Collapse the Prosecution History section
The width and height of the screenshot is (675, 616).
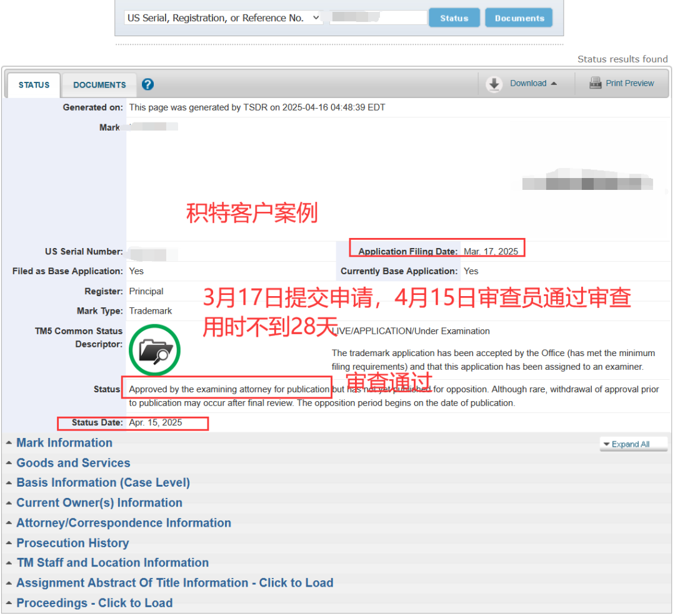72,543
